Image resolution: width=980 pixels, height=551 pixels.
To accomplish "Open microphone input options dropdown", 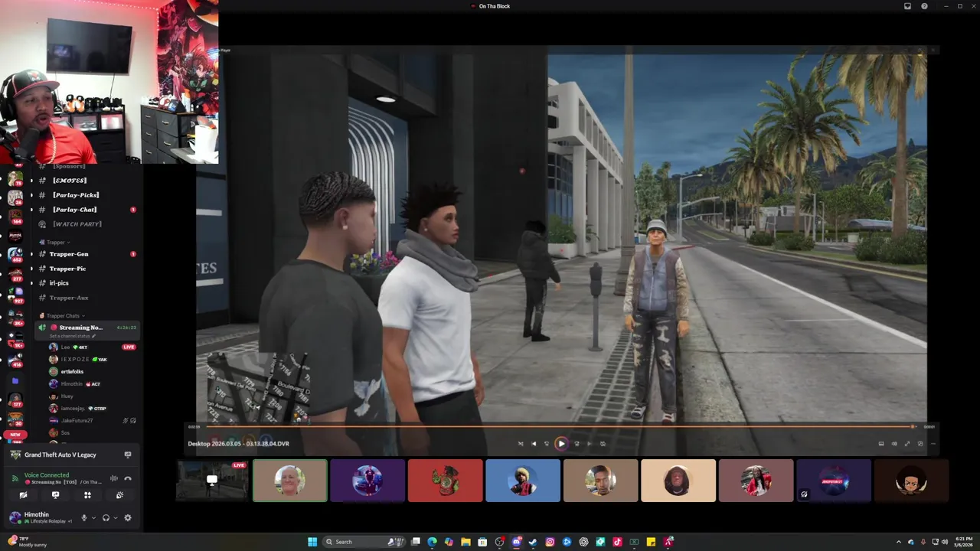I will [x=93, y=518].
